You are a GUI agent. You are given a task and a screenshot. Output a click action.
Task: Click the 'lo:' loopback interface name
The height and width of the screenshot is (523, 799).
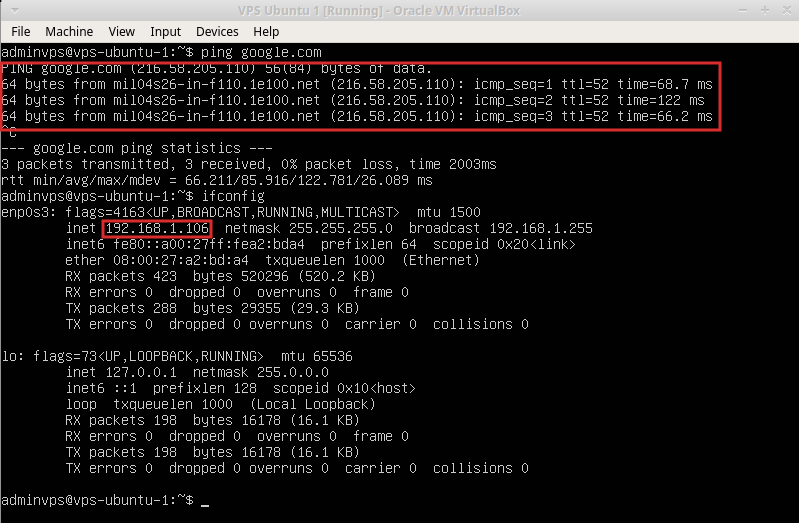(13, 356)
